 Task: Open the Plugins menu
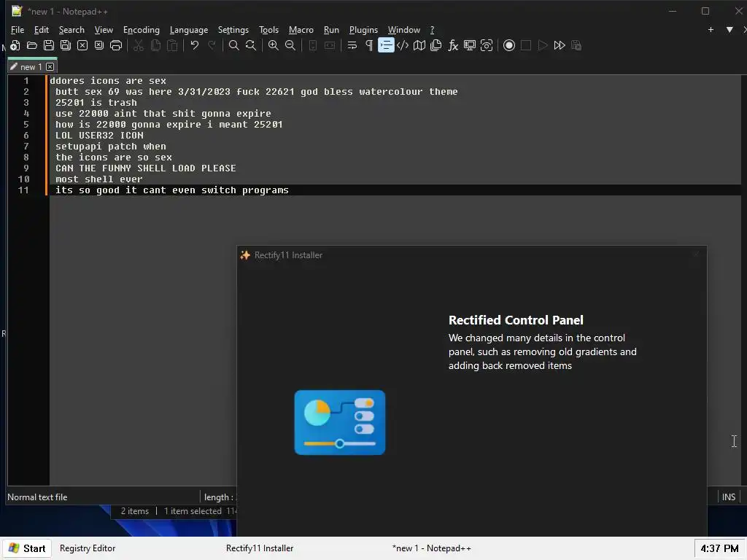[x=363, y=30]
